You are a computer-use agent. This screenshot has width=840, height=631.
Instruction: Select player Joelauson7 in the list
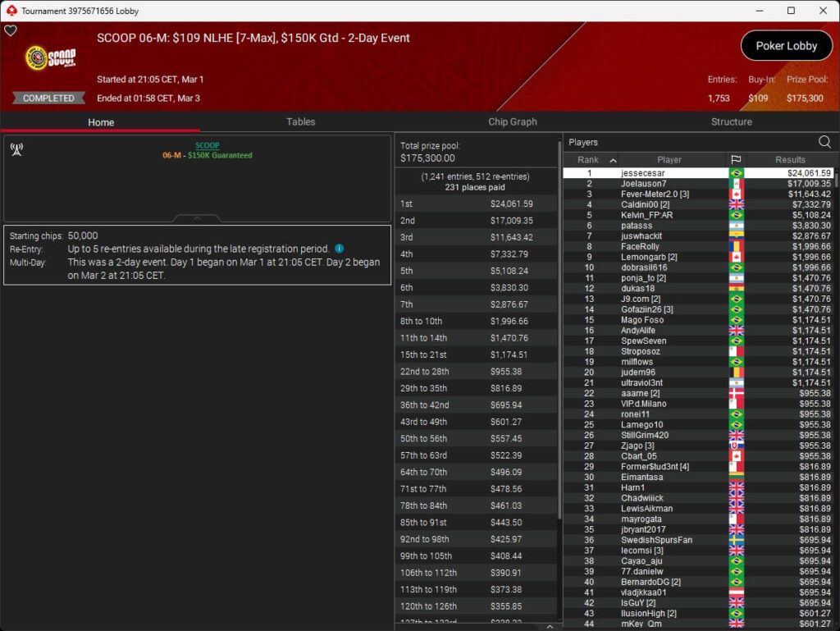(643, 184)
